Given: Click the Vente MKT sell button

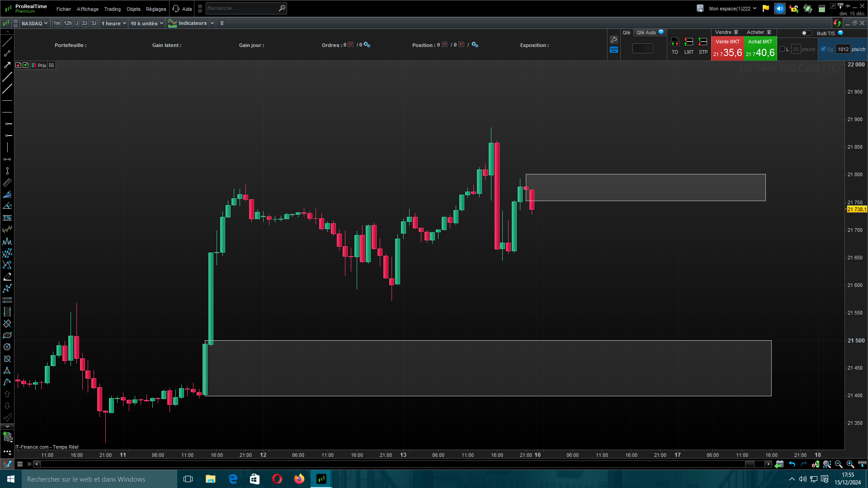Looking at the screenshot, I should point(727,48).
